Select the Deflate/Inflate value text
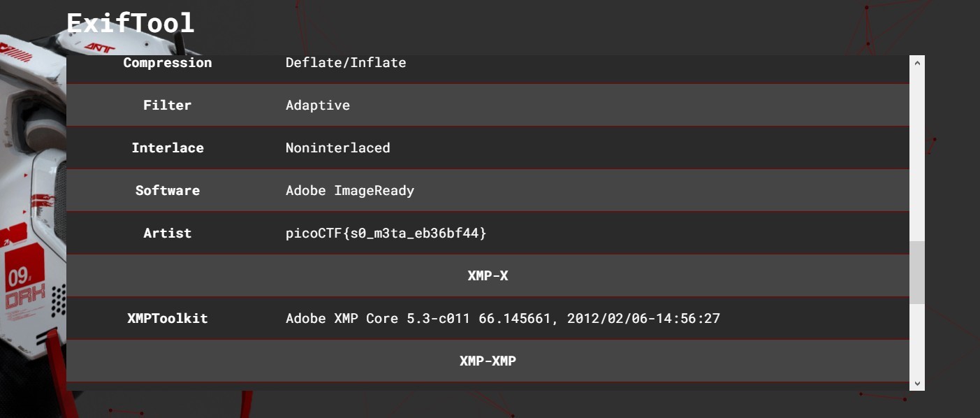Viewport: 980px width, 418px height. (x=346, y=63)
